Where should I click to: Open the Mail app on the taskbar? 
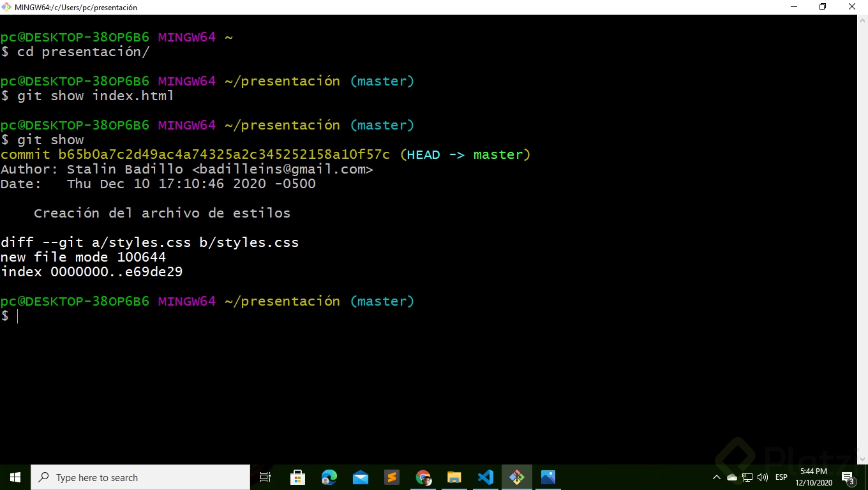pyautogui.click(x=360, y=477)
